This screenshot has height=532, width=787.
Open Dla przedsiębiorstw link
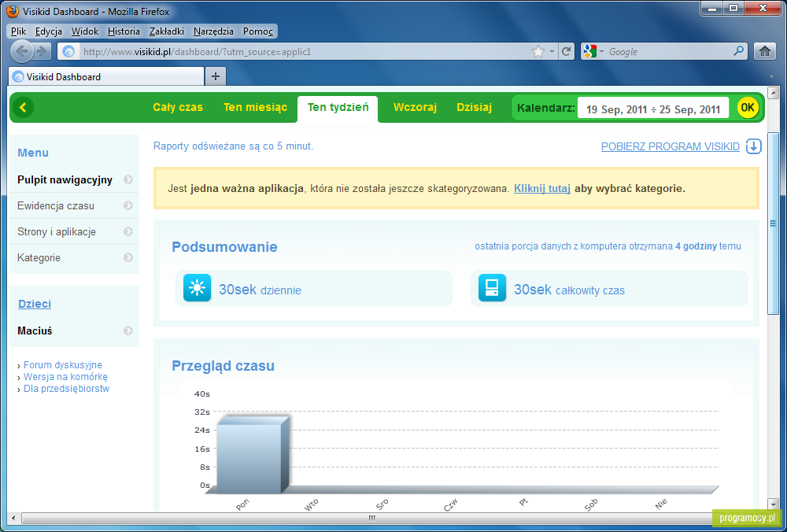pos(66,389)
